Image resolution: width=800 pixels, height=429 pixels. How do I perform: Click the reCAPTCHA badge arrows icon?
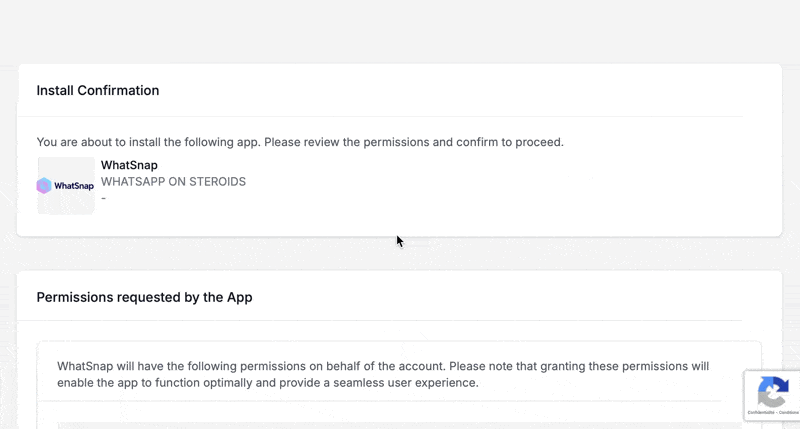(x=774, y=391)
